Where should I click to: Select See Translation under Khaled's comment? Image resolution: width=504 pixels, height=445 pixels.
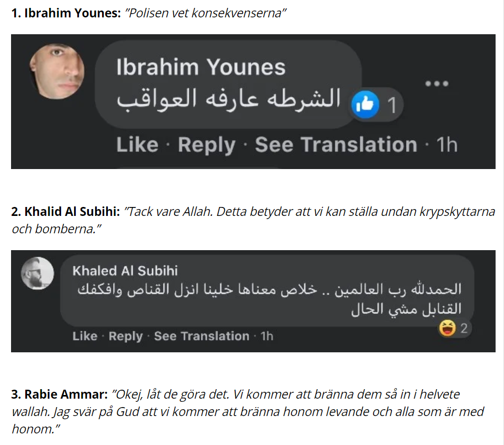pos(201,336)
